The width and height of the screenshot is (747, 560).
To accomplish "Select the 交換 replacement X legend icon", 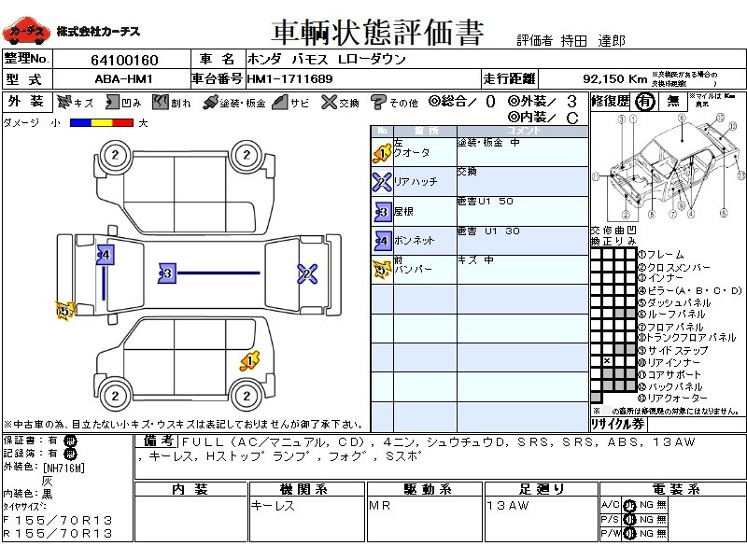I will pyautogui.click(x=328, y=103).
